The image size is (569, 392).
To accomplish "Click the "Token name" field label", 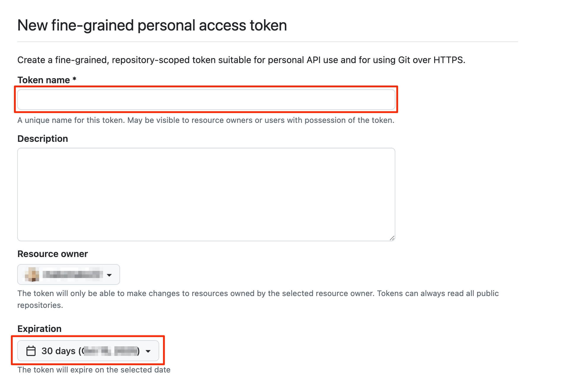I will pos(44,80).
